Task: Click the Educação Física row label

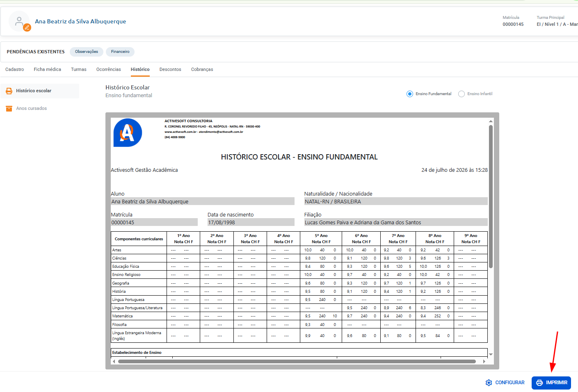Action: (126, 267)
